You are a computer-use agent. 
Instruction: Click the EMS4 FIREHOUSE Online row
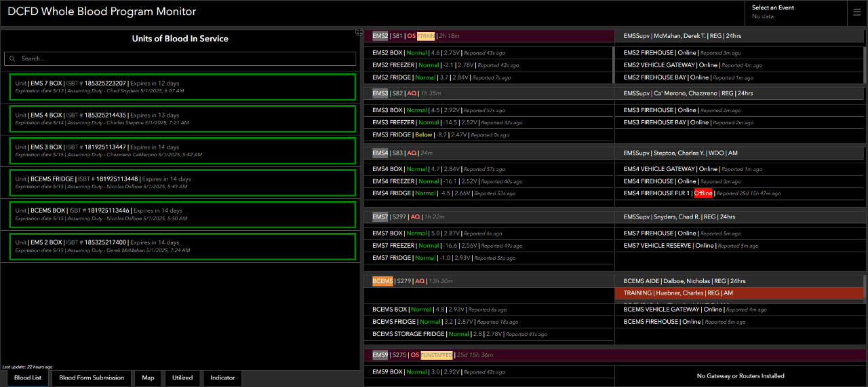741,181
